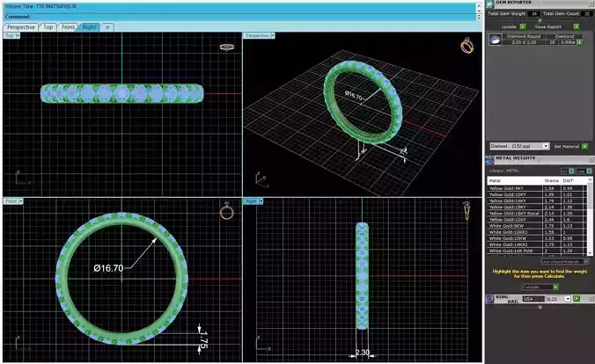Click the ring icon in Top viewport corner

click(226, 47)
